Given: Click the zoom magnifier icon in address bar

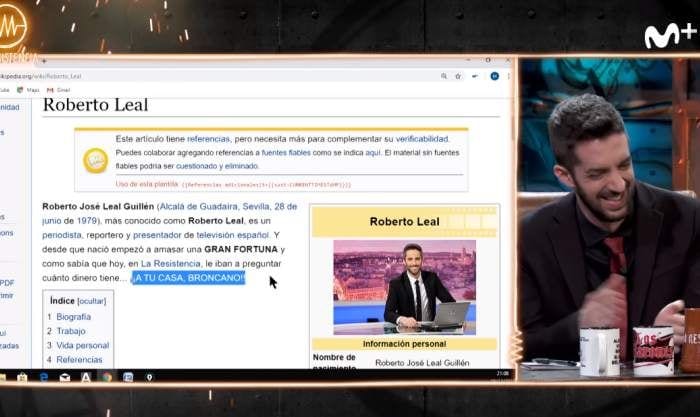Looking at the screenshot, I should 444,76.
